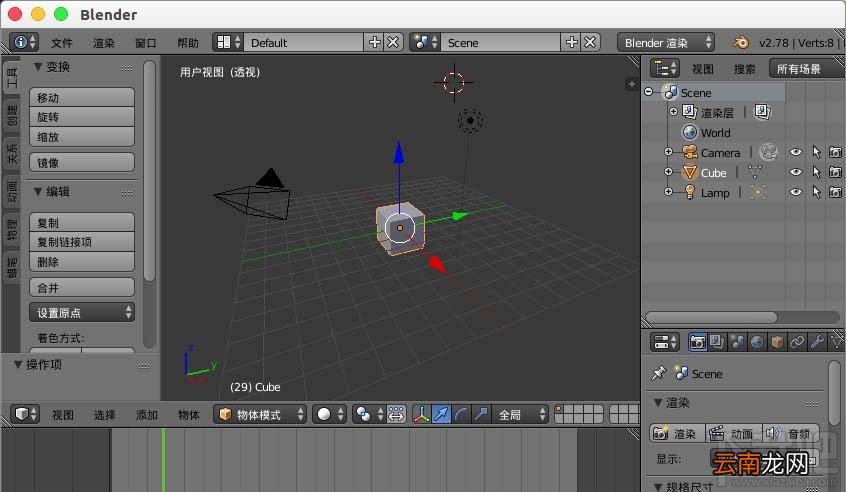Image resolution: width=846 pixels, height=492 pixels.
Task: Open the 渲染 menu in top bar
Action: tap(104, 43)
